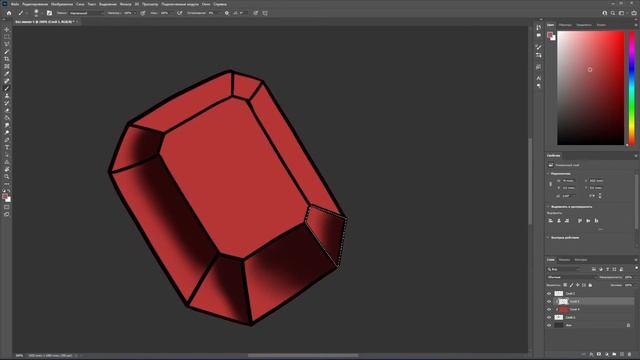The image size is (640, 360).
Task: Create a new group folder icon
Action: 614,354
